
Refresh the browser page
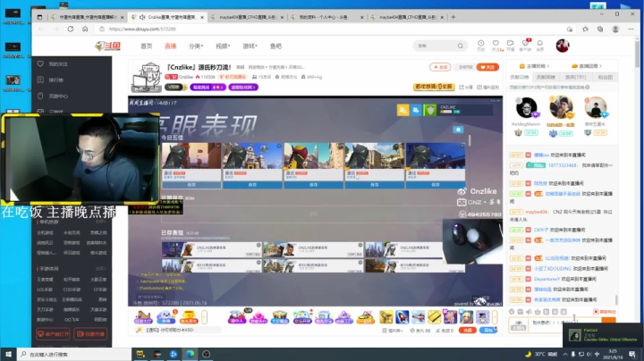click(x=71, y=29)
